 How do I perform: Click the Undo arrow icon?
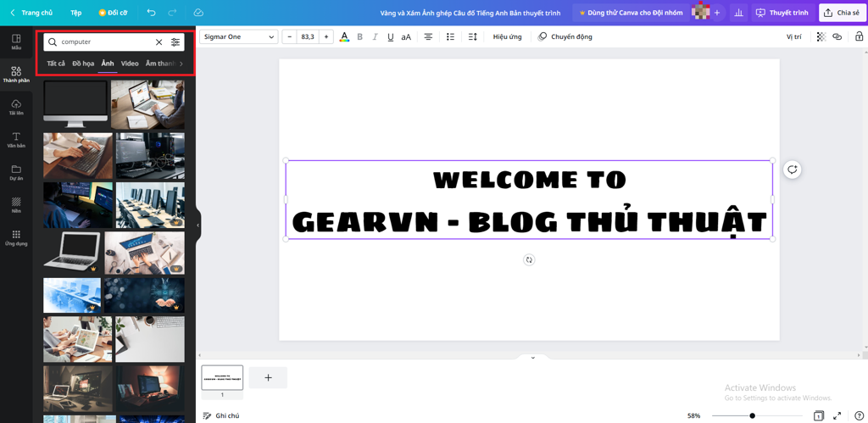click(x=151, y=13)
